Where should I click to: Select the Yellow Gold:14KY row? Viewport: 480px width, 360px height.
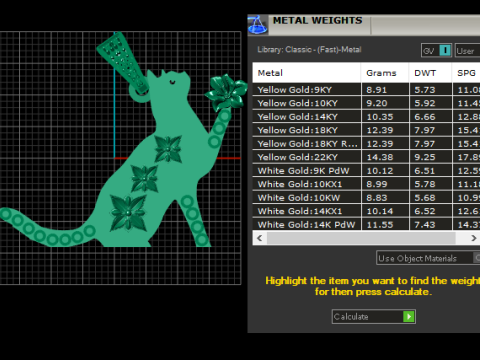[366, 117]
